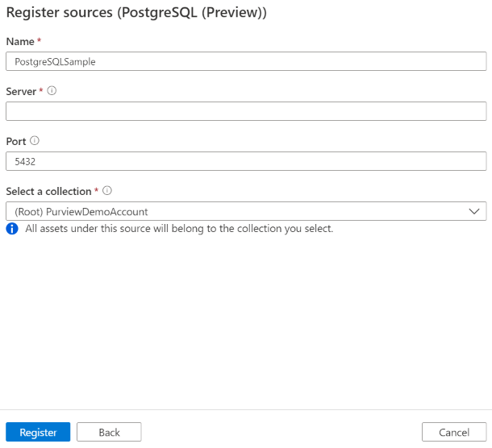492x448 pixels.
Task: Focus the empty Server input field
Action: [246, 111]
